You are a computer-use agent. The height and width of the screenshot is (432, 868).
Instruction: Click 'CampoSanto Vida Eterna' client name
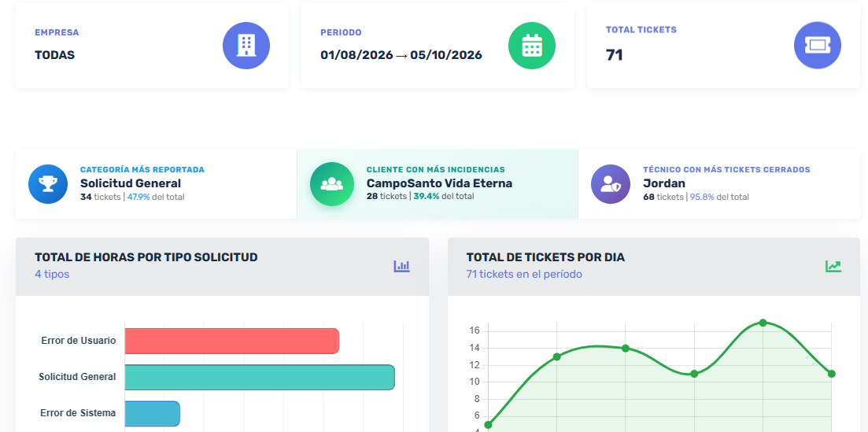440,183
